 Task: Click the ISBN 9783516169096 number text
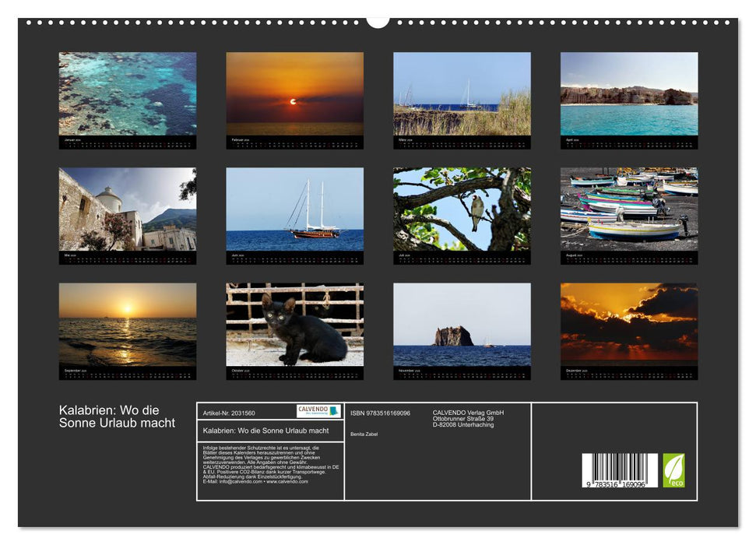[x=380, y=412]
